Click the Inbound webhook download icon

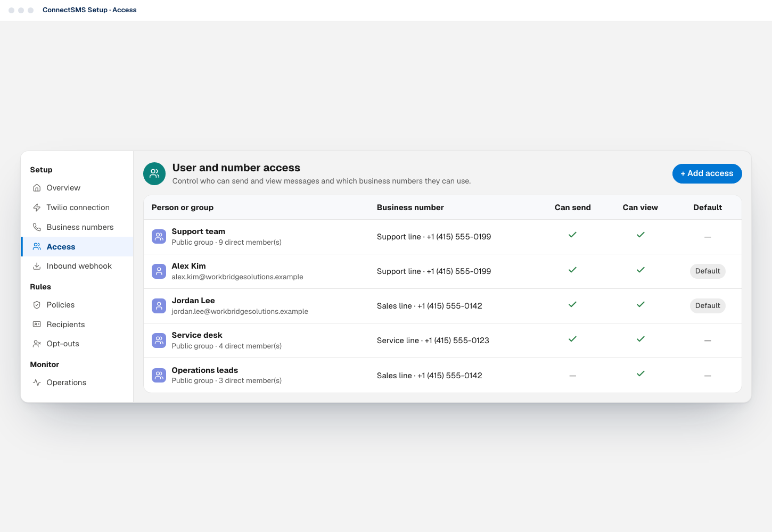pos(37,266)
